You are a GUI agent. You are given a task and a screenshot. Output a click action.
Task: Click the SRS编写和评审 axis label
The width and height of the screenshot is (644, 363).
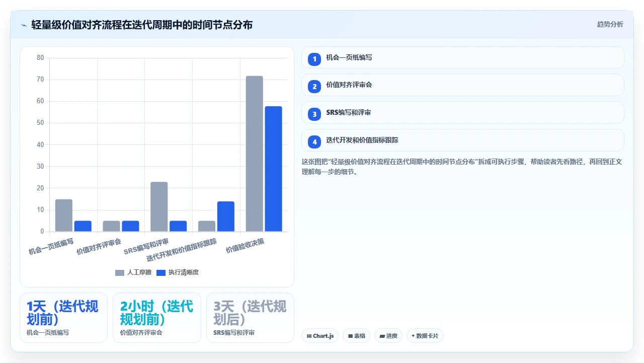pyautogui.click(x=146, y=245)
